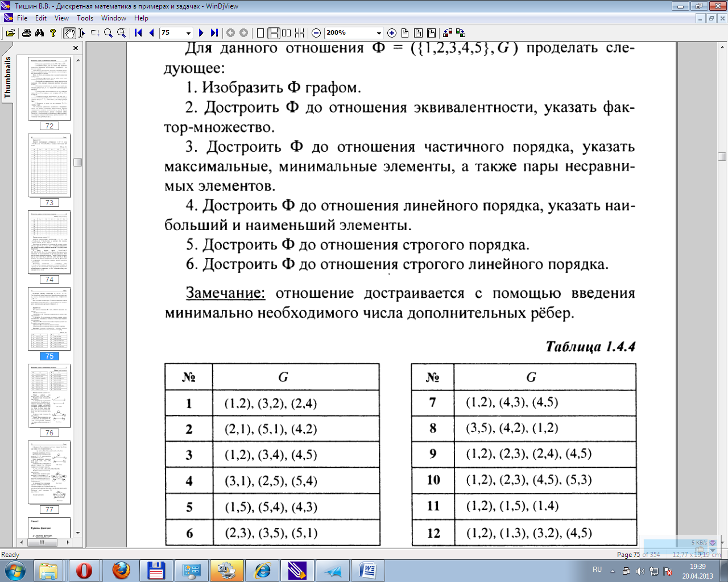
Task: Click the page field showing 75
Action: (172, 33)
